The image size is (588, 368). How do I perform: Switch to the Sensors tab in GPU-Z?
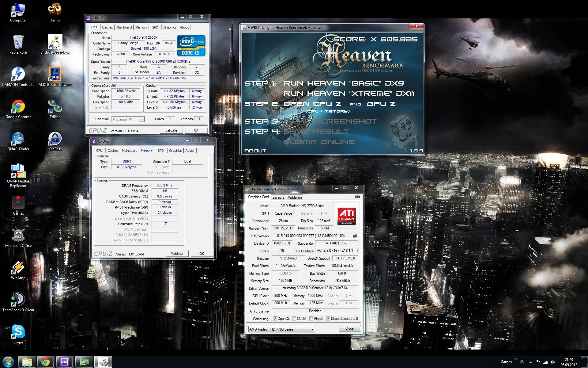(x=278, y=197)
